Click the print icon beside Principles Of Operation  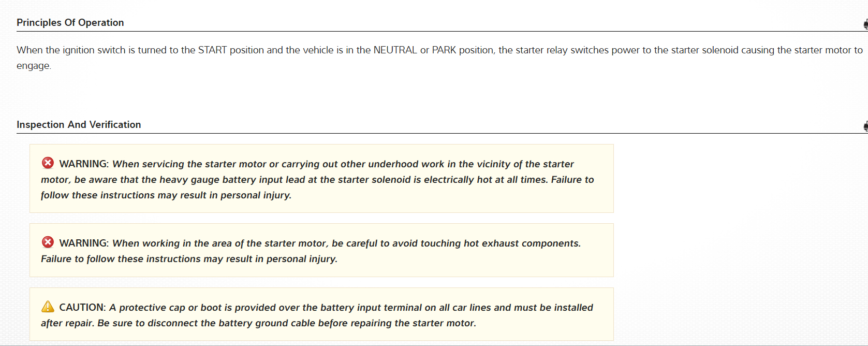click(x=865, y=24)
